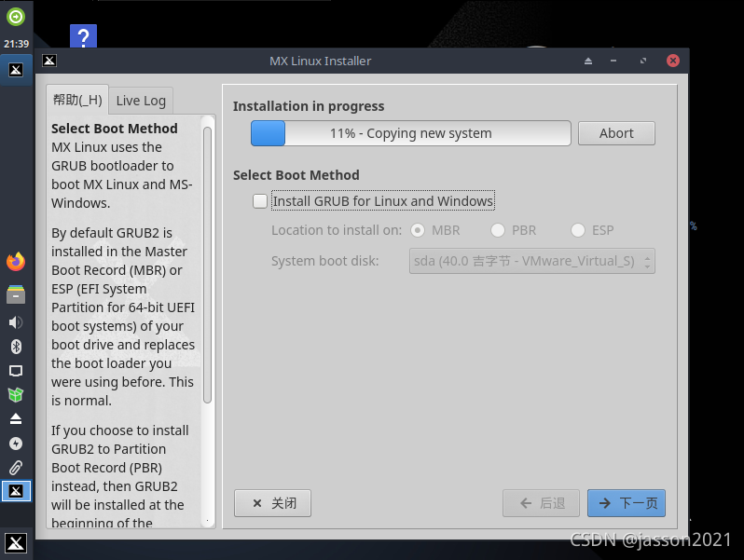Switch to the 帮助(_H) tab
This screenshot has width=744, height=560.
[77, 100]
